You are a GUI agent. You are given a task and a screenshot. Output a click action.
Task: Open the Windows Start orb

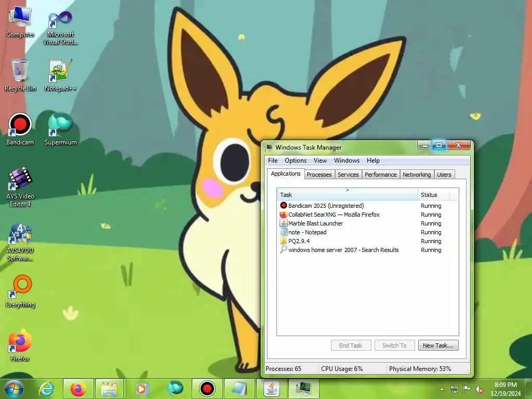click(14, 389)
